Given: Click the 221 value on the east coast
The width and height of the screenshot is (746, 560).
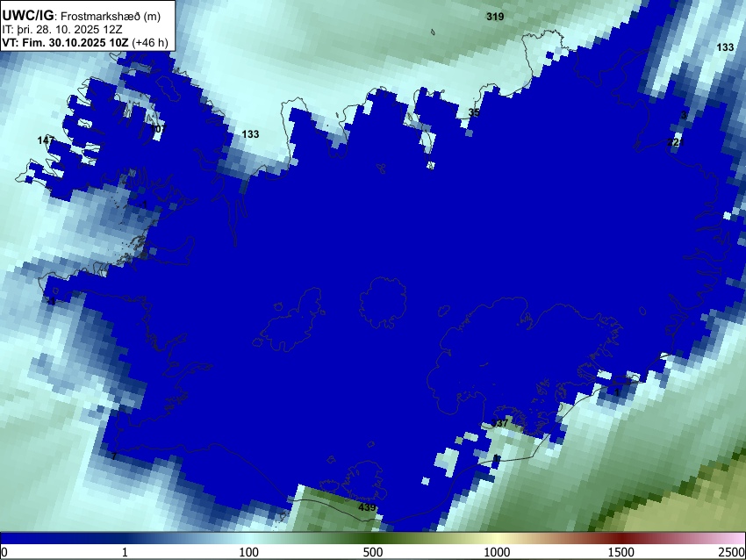Looking at the screenshot, I should (675, 142).
